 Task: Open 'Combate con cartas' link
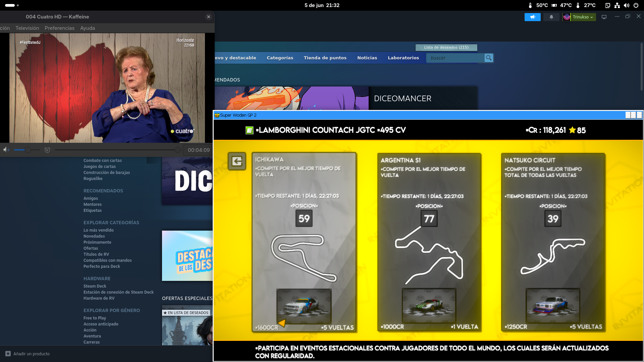point(103,161)
